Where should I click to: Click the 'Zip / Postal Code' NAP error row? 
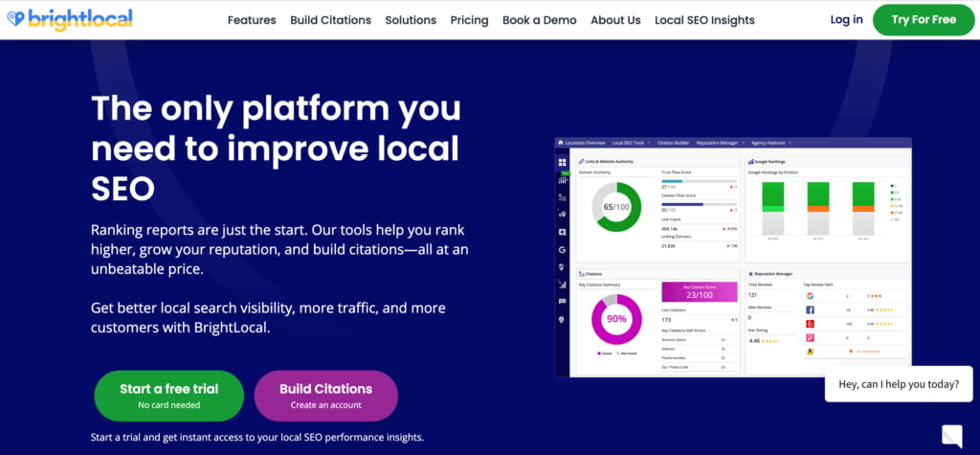coord(700,368)
